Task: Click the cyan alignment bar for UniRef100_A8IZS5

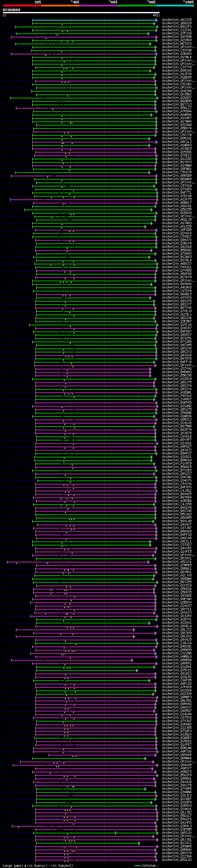Action: click(x=94, y=20)
